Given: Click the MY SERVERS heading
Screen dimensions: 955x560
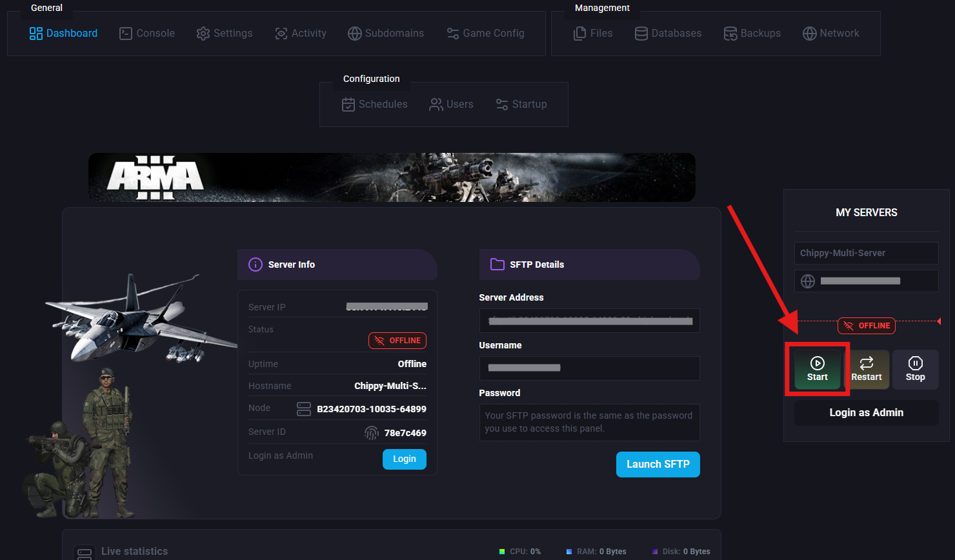Looking at the screenshot, I should tap(867, 212).
